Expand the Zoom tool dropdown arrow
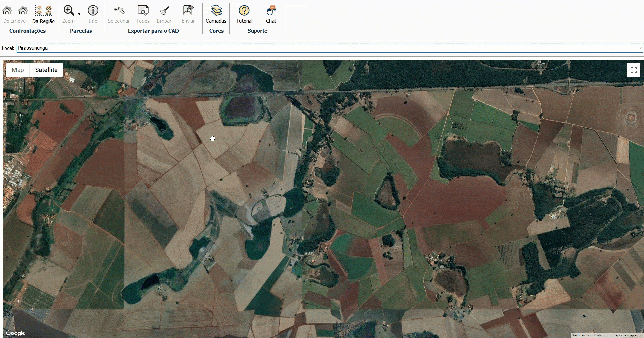644x338 pixels. coord(79,14)
